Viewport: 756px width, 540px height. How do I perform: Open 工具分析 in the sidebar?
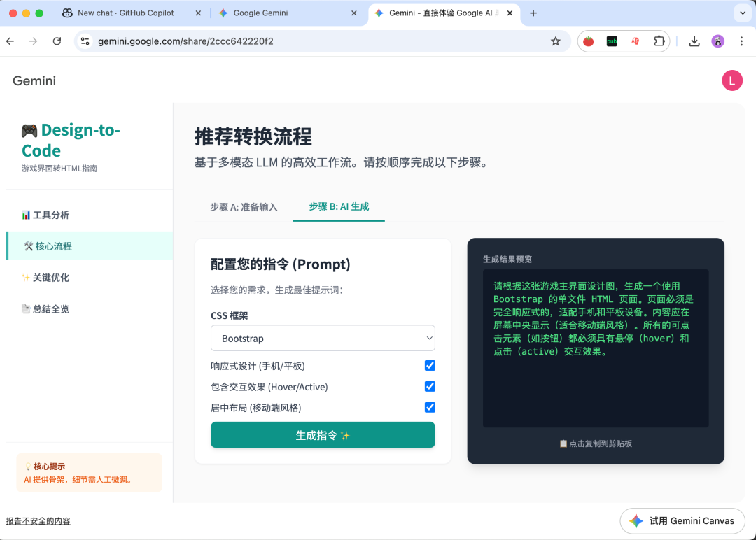89,215
